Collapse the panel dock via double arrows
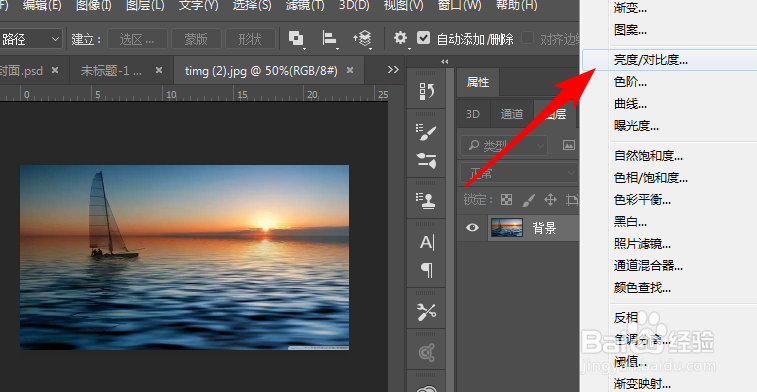 (445, 61)
